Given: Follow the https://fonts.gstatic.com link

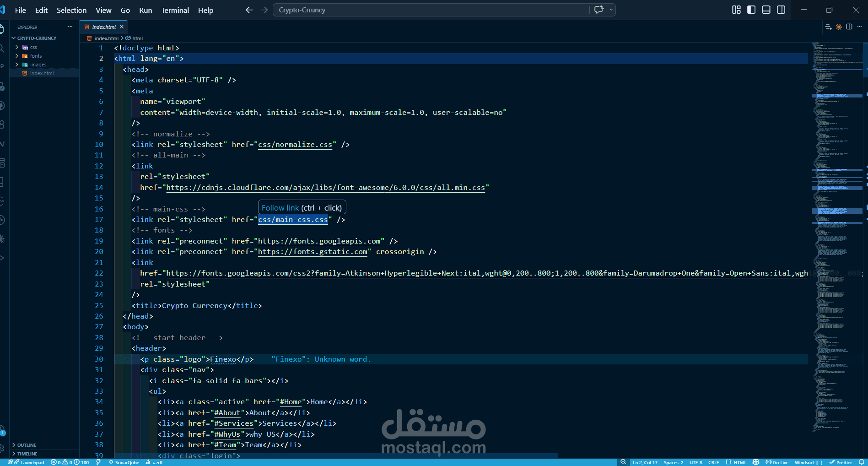Looking at the screenshot, I should 313,252.
